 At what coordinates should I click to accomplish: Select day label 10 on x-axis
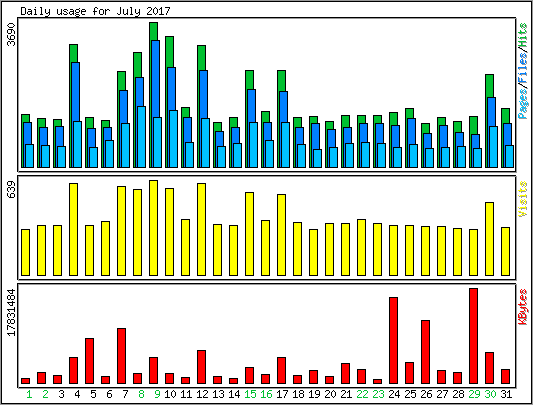[x=170, y=394]
